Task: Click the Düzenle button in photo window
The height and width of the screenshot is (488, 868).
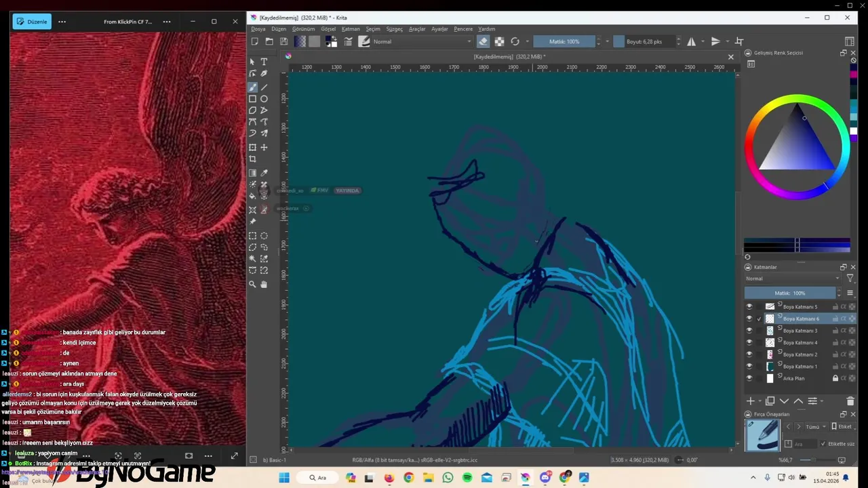Action: tap(32, 22)
